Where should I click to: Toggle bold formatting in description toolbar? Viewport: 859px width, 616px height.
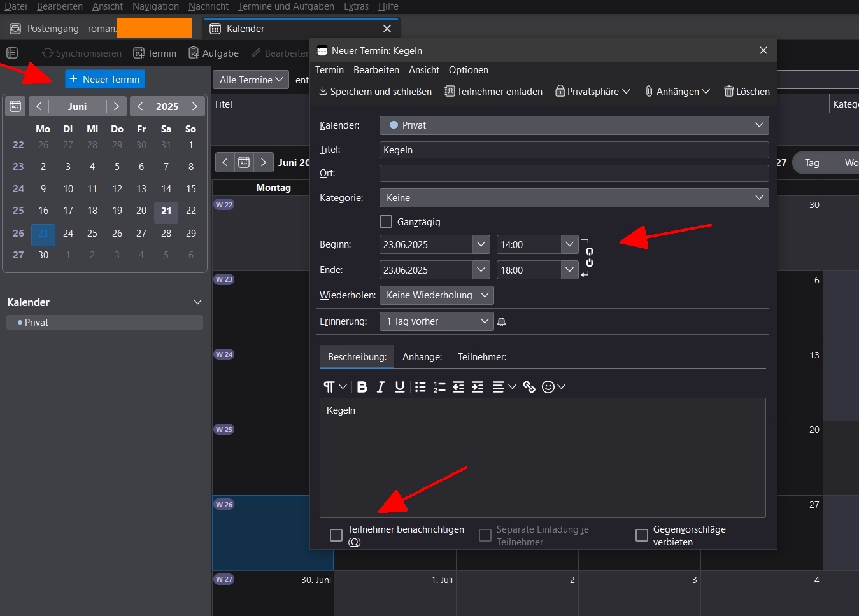coord(362,387)
